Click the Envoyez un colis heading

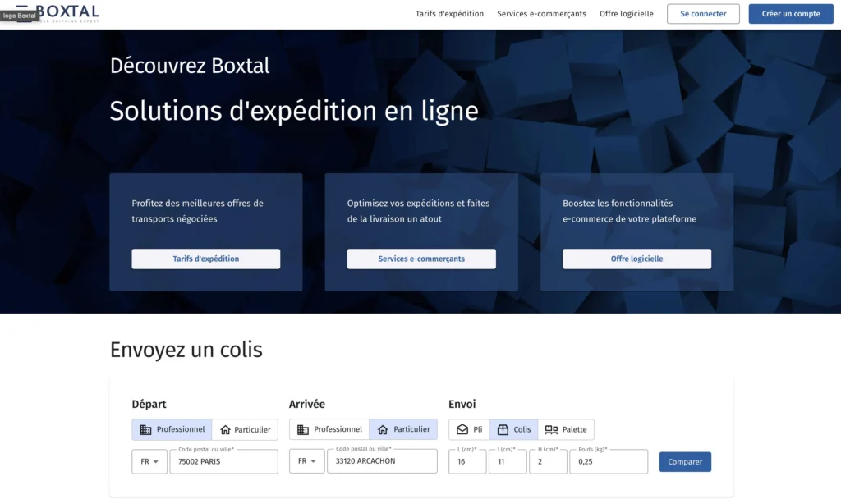click(x=186, y=350)
